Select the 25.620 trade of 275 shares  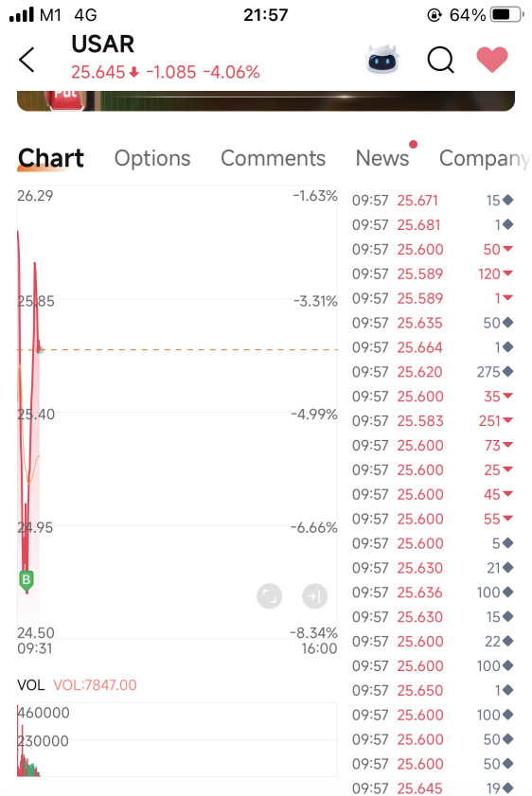pyautogui.click(x=433, y=372)
